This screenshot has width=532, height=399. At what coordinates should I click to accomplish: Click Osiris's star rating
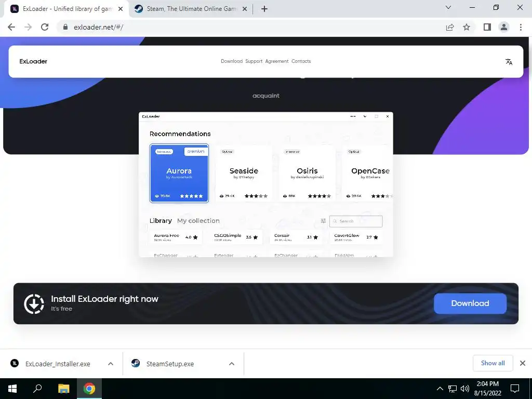click(320, 196)
